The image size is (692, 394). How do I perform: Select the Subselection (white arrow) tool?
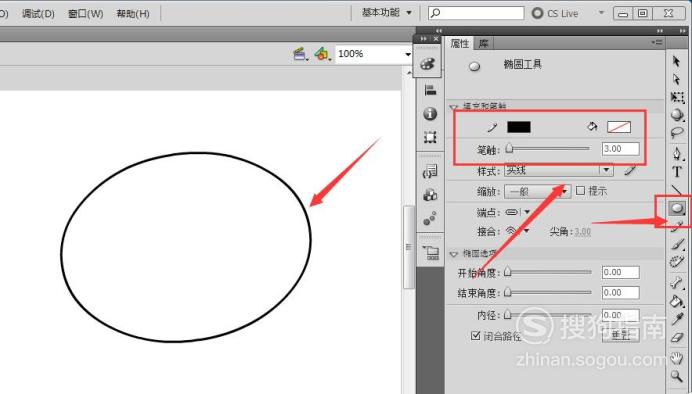(x=677, y=80)
